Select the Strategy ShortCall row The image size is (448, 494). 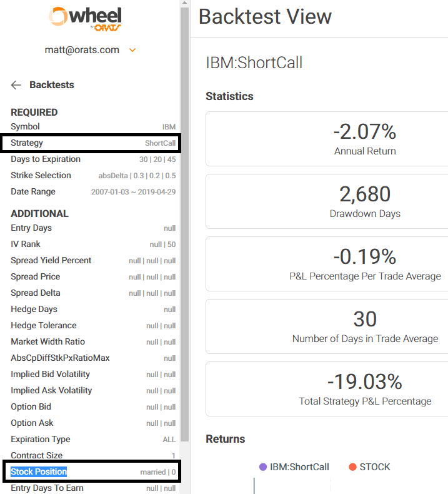[x=91, y=143]
